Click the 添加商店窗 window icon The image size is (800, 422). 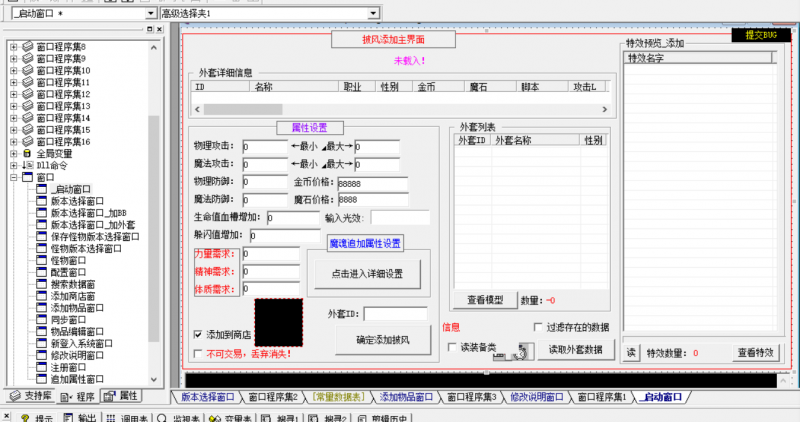(x=42, y=296)
